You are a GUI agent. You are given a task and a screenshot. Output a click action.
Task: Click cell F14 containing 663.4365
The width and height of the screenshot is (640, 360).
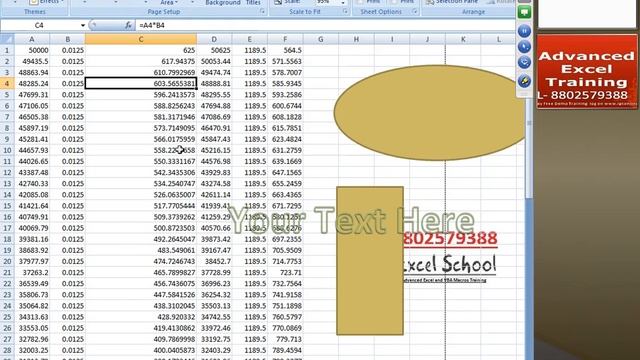click(x=285, y=195)
